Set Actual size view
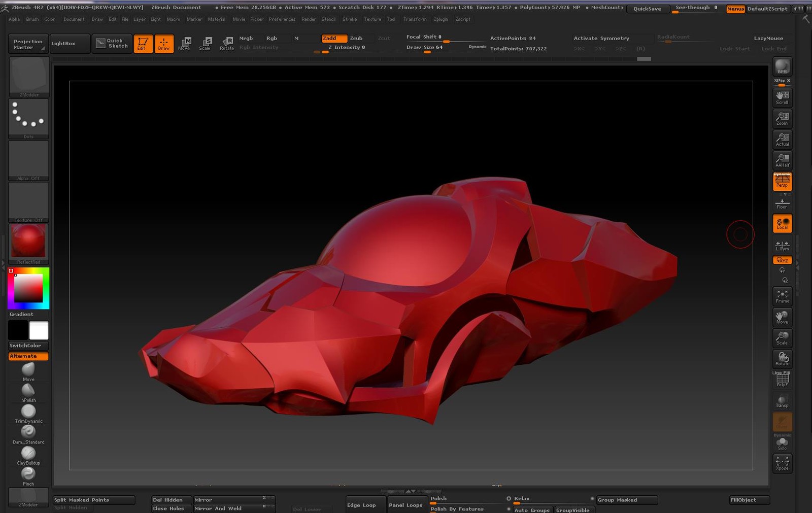This screenshot has height=513, width=812. [782, 139]
